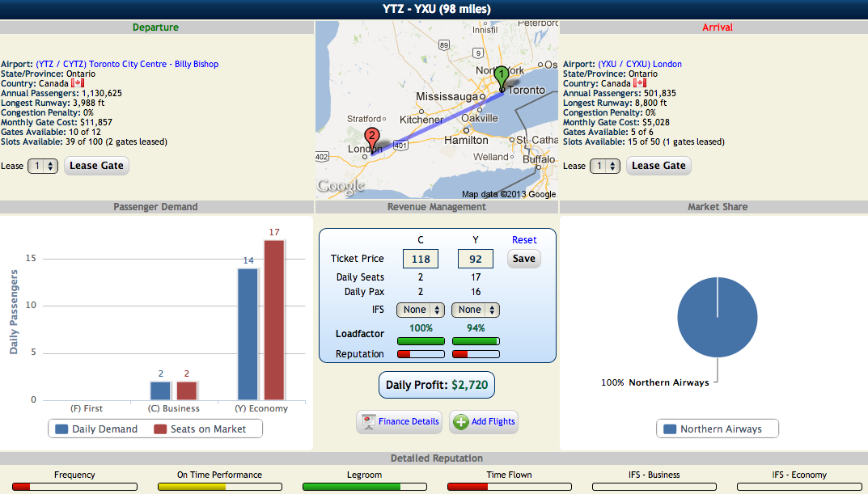The width and height of the screenshot is (868, 494).
Task: Click the Northern Airways pie chart slice
Action: point(718,318)
